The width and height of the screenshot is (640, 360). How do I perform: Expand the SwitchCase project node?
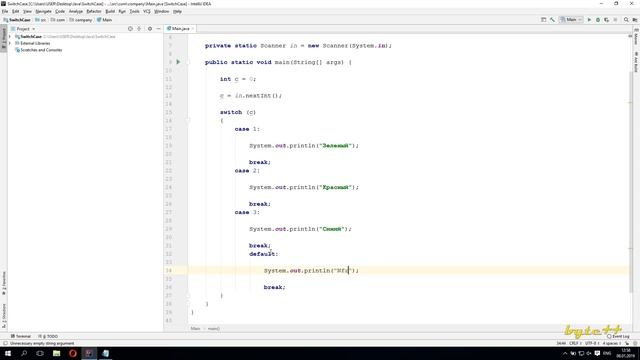point(10,36)
